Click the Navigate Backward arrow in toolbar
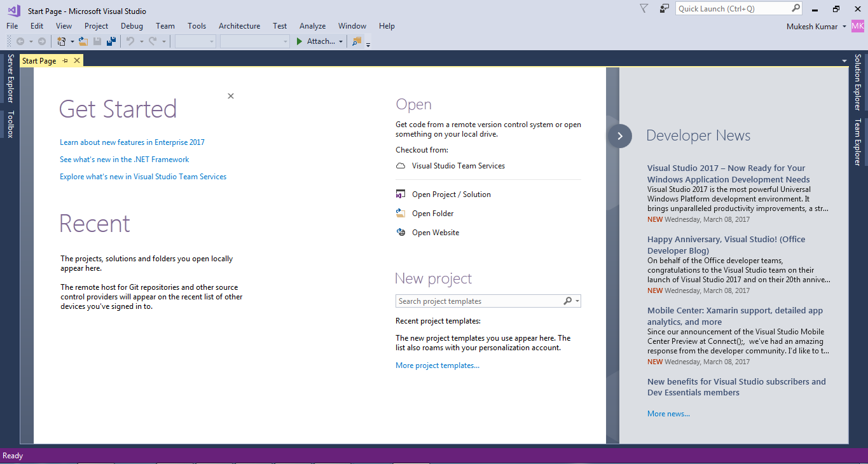 point(20,41)
